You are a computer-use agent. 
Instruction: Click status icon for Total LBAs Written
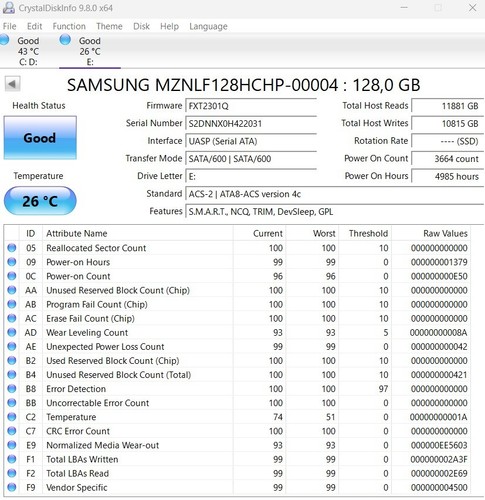pyautogui.click(x=12, y=459)
